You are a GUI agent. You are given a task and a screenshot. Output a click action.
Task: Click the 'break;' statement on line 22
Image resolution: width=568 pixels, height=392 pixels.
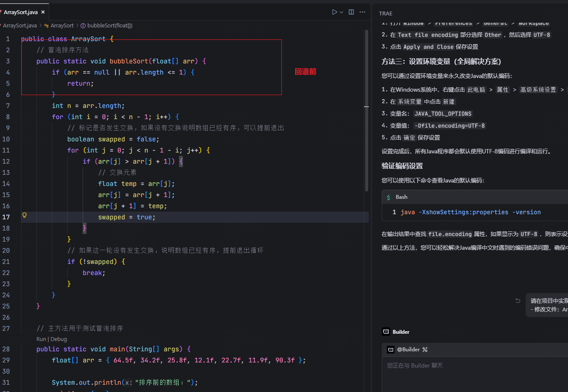pyautogui.click(x=94, y=273)
